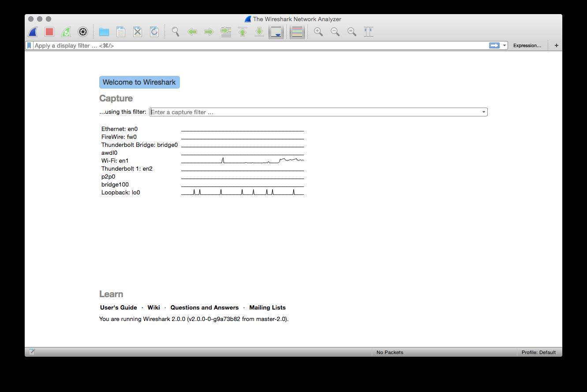The width and height of the screenshot is (587, 392).
Task: Open display filter bookmark icon
Action: pyautogui.click(x=29, y=45)
